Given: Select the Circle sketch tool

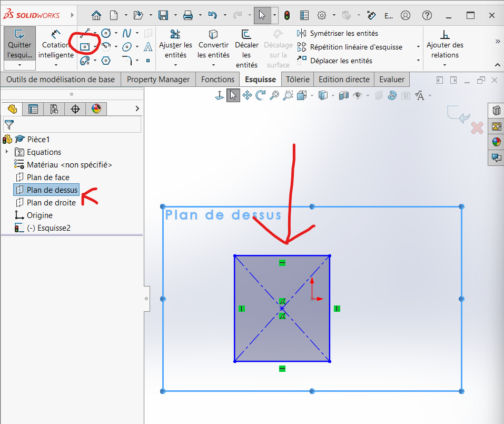Looking at the screenshot, I should 106,33.
